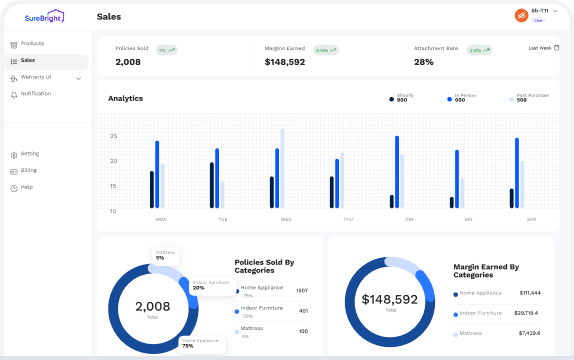Click the 1507 count for Home Appliance

pos(302,291)
